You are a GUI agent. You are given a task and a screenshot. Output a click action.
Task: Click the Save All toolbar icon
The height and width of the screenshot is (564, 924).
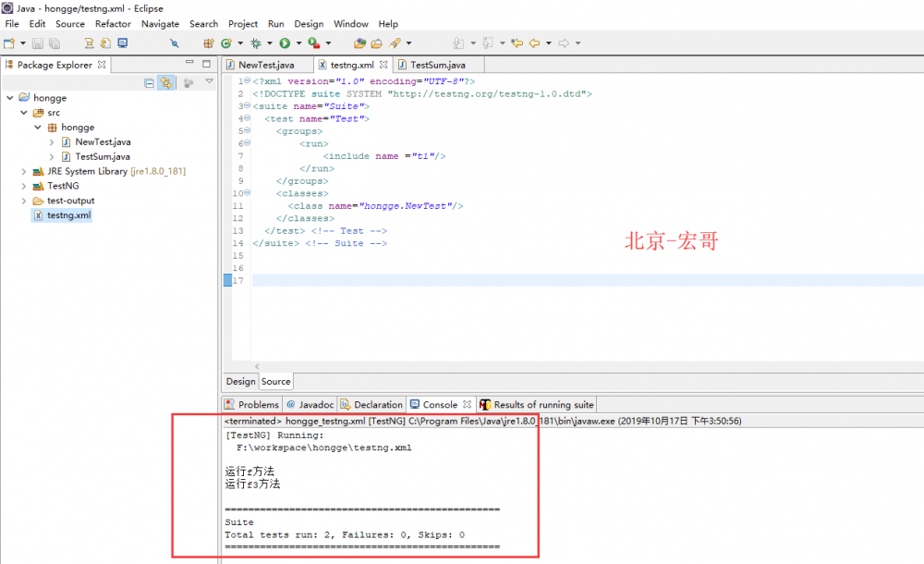(55, 43)
